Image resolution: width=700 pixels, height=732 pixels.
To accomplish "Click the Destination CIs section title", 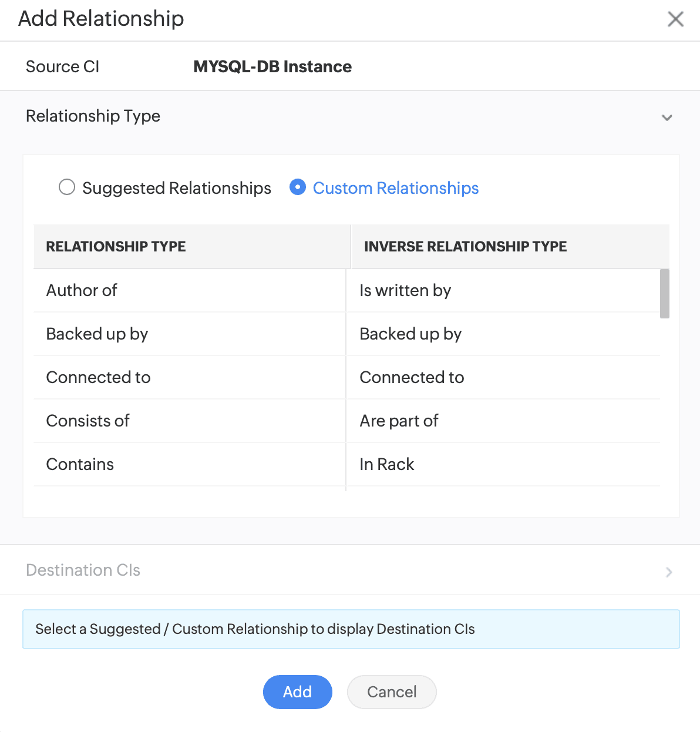I will click(83, 570).
